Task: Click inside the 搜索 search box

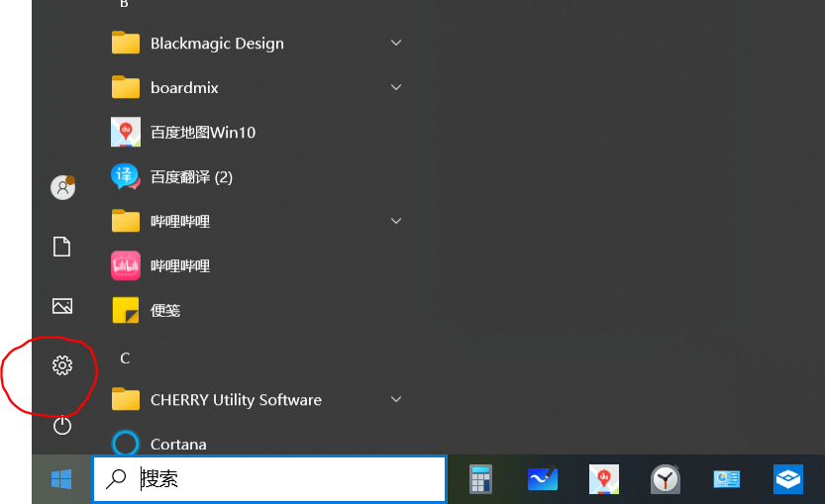Action: click(270, 478)
